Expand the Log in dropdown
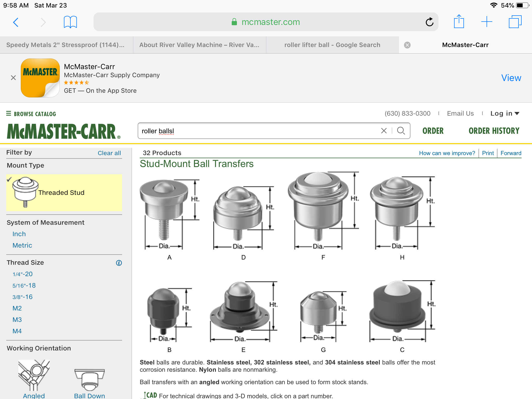The image size is (532, 399). tap(505, 114)
